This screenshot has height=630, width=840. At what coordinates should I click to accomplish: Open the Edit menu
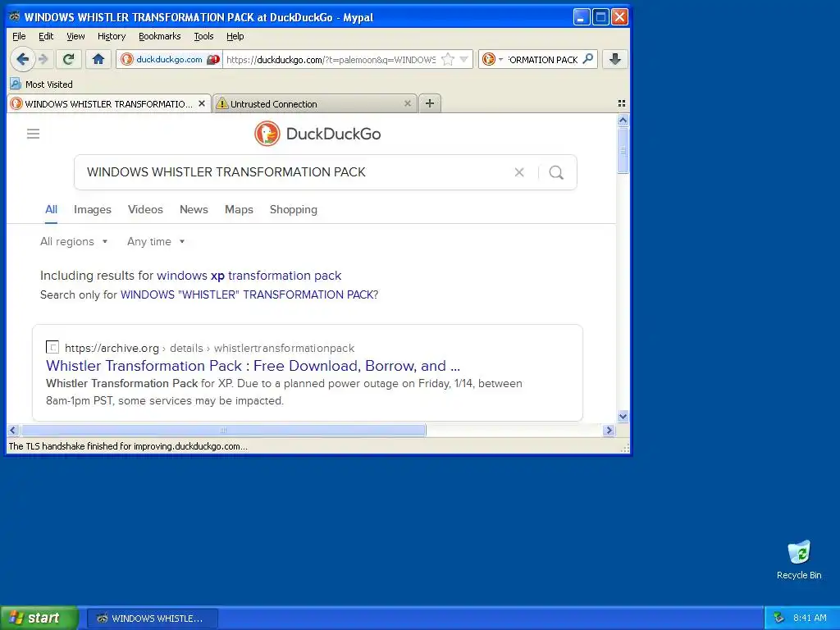46,36
